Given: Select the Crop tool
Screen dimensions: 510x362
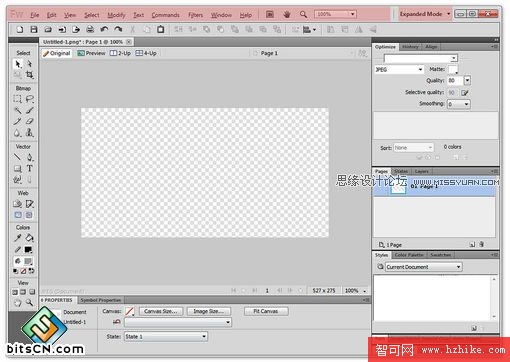Looking at the screenshot, I should tap(30, 75).
